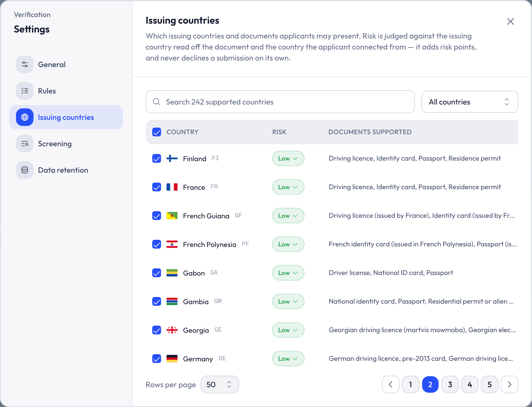Go to next page arrow
This screenshot has height=407, width=532.
pyautogui.click(x=509, y=384)
